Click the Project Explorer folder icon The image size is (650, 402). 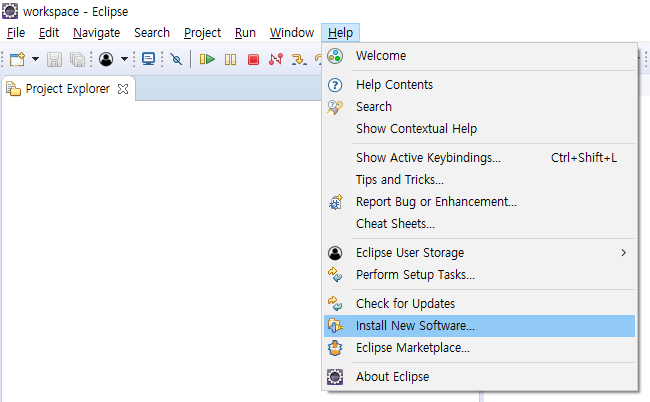pos(13,89)
